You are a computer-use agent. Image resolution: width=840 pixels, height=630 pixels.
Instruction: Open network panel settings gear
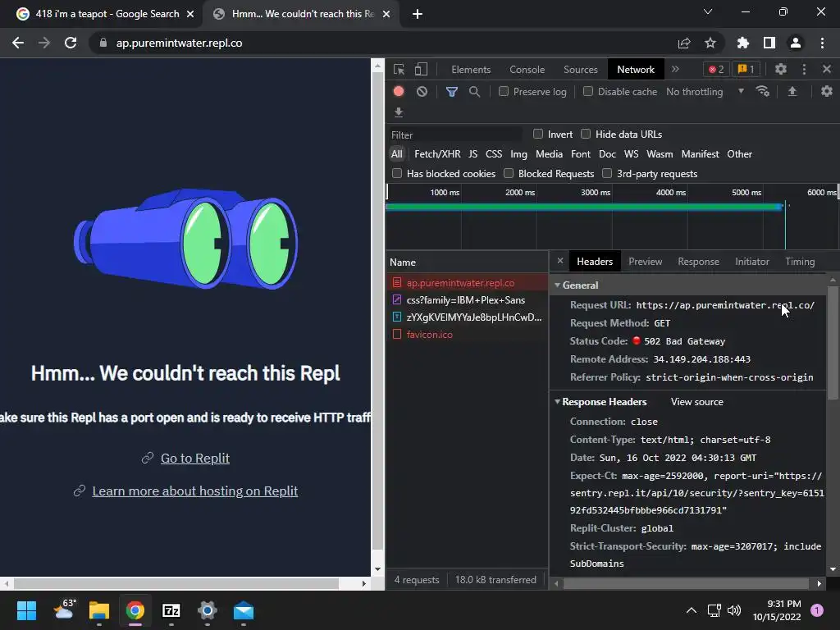click(827, 92)
